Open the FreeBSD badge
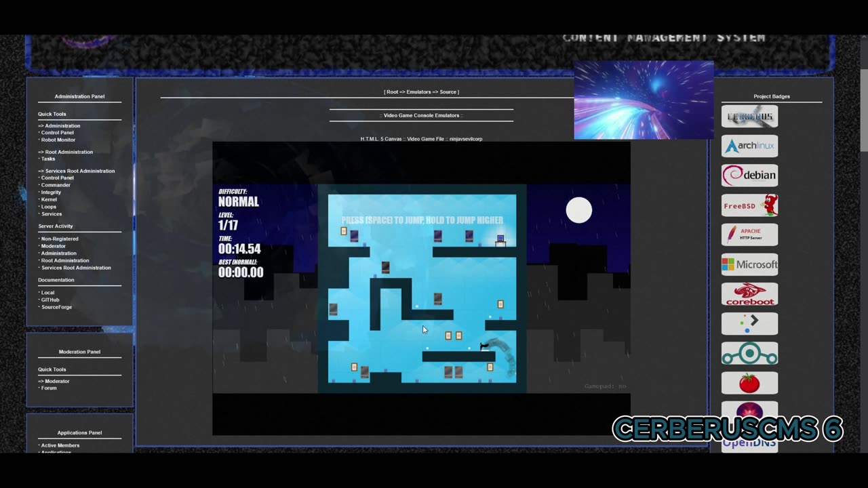 click(749, 205)
